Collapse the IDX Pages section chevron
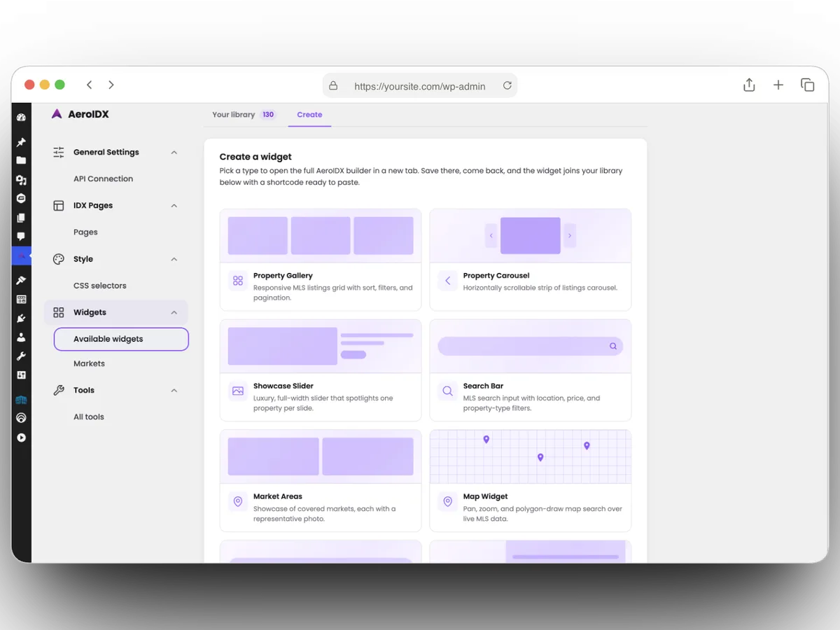Image resolution: width=840 pixels, height=630 pixels. coord(174,205)
